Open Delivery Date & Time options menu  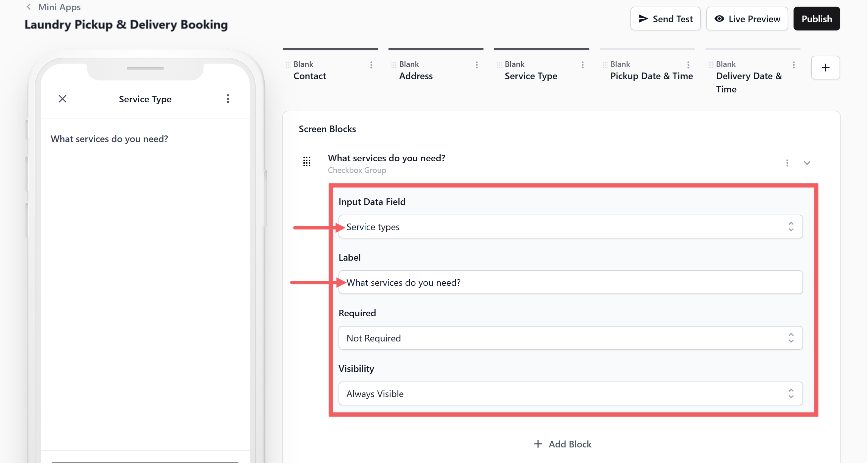pos(794,65)
